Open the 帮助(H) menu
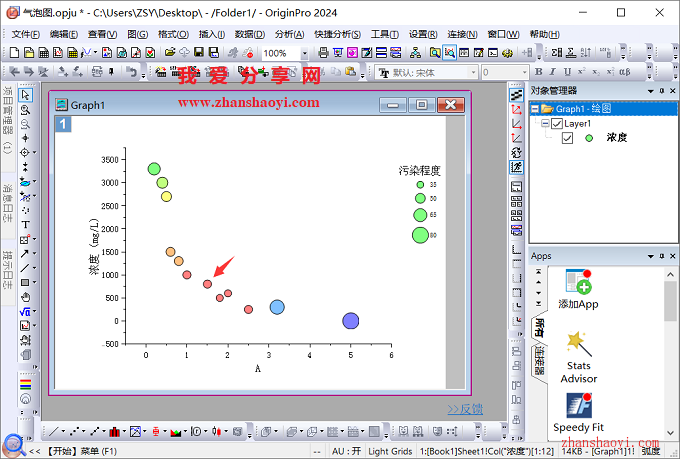Image resolution: width=680 pixels, height=459 pixels. 545,34
